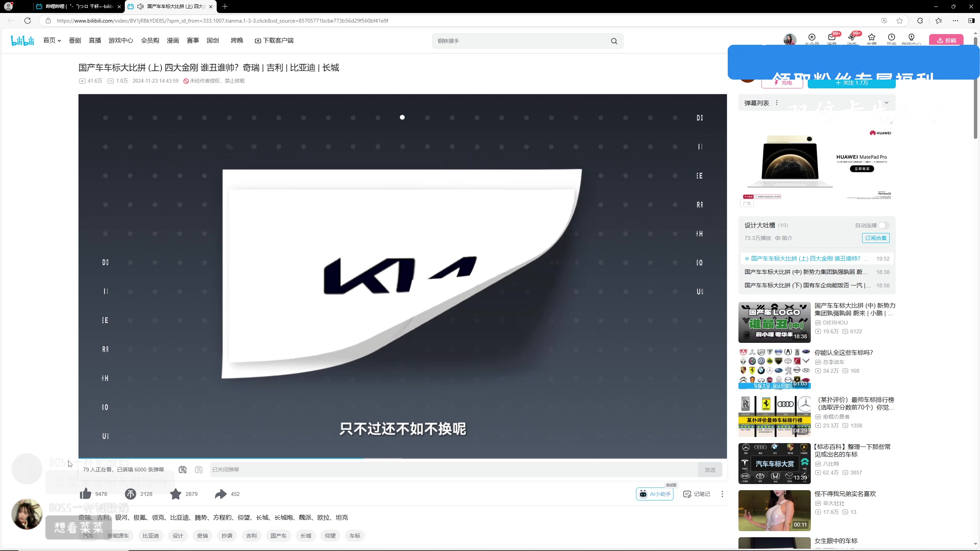Play collection episode (中) 新势力集团

pos(817,272)
